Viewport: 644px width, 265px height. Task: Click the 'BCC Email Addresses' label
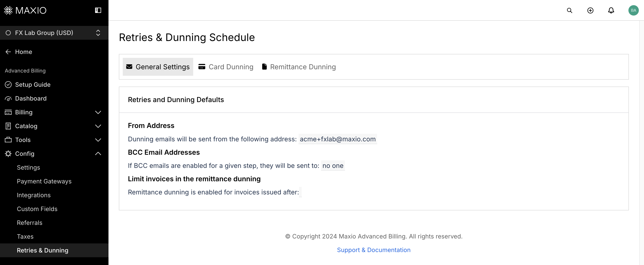164,152
